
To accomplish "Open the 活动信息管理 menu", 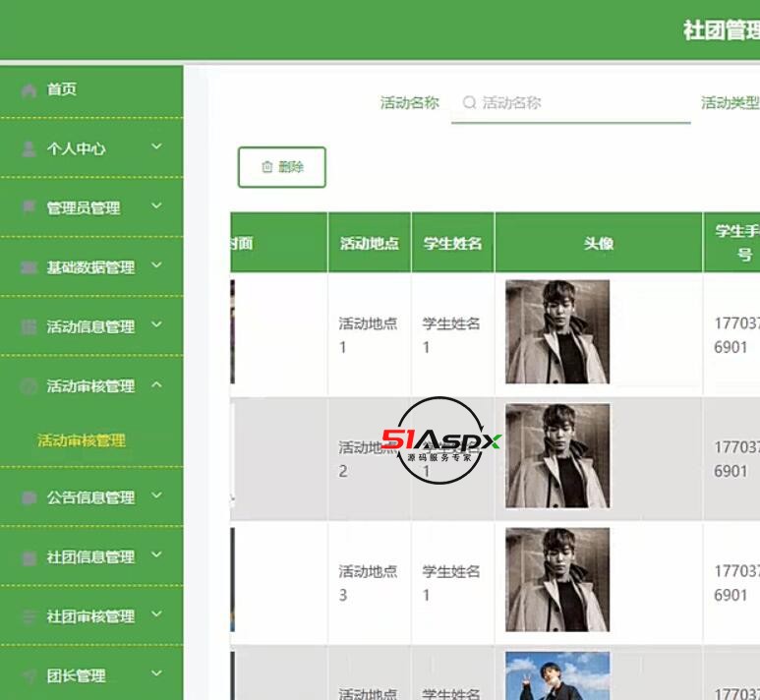I will pos(91,326).
